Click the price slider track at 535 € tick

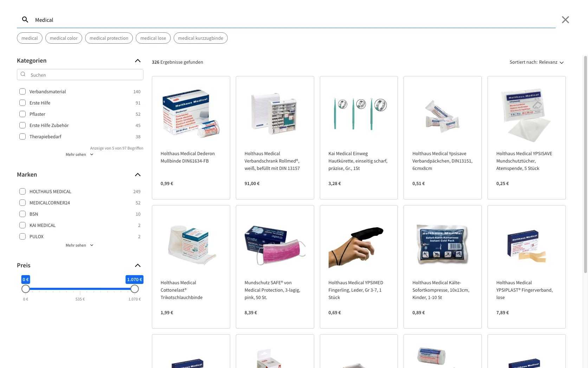(x=80, y=289)
